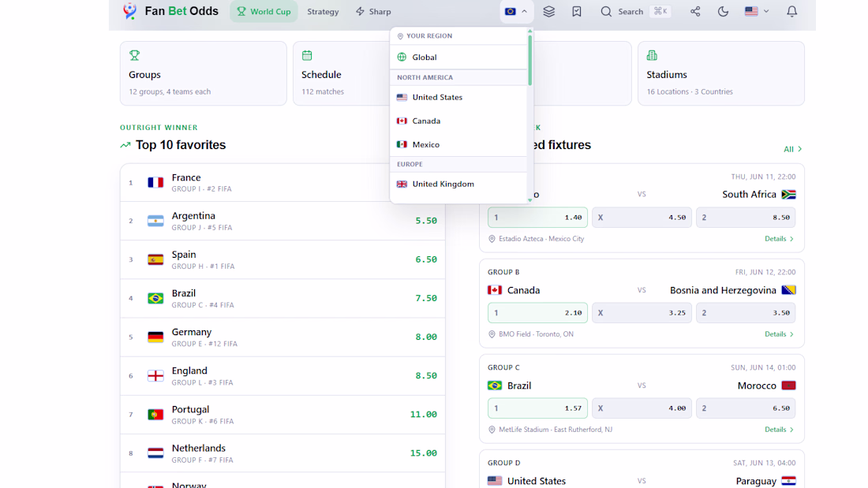868x488 pixels.
Task: Open the World Cup tab
Action: [x=264, y=11]
